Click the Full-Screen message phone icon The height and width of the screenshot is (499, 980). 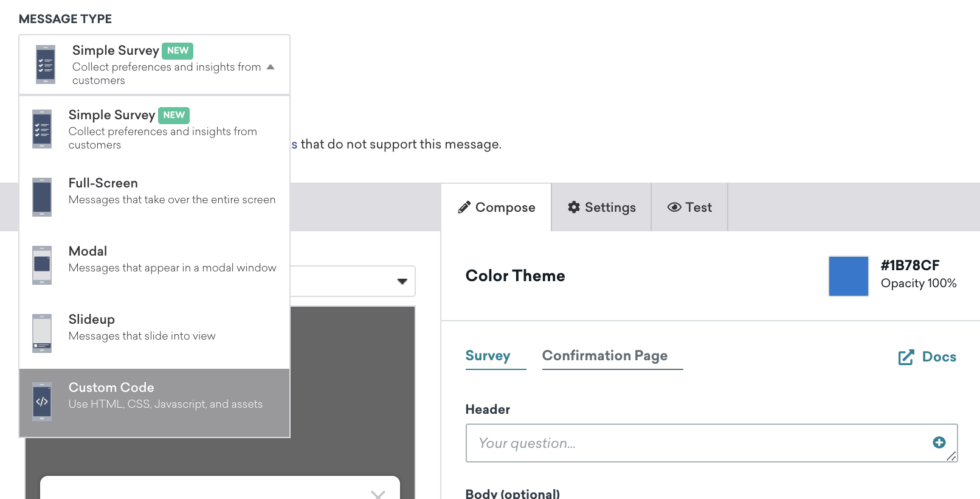[42, 197]
